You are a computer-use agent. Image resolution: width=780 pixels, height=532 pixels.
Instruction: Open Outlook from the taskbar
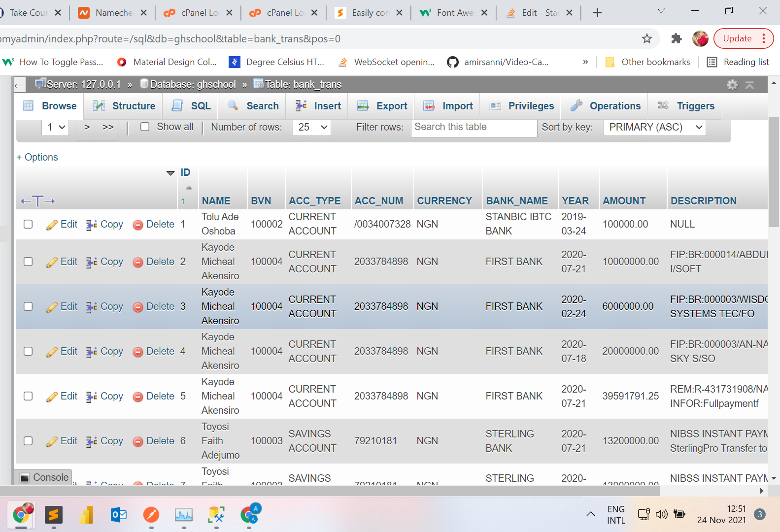pyautogui.click(x=118, y=515)
